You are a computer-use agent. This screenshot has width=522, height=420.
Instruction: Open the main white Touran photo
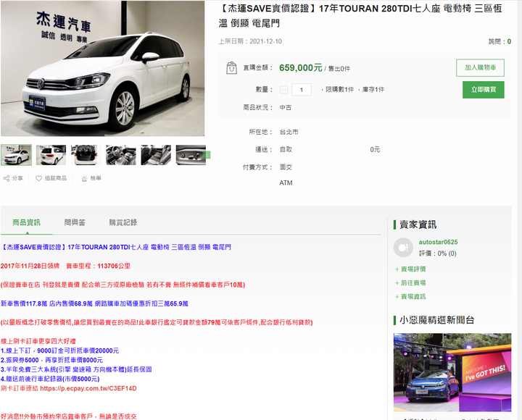(102, 69)
